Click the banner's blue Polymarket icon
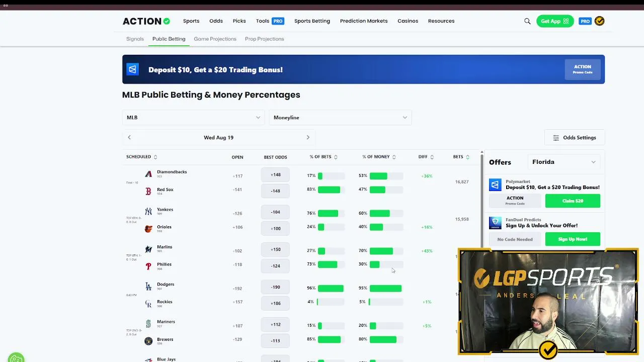 132,69
